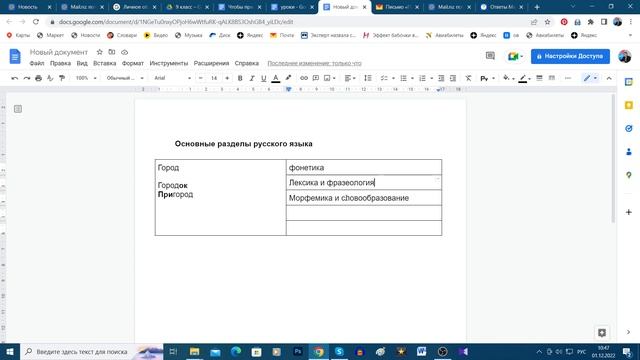Hide the menus with collapse chevron
Image resolution: width=640 pixels, height=360 pixels.
(x=609, y=78)
